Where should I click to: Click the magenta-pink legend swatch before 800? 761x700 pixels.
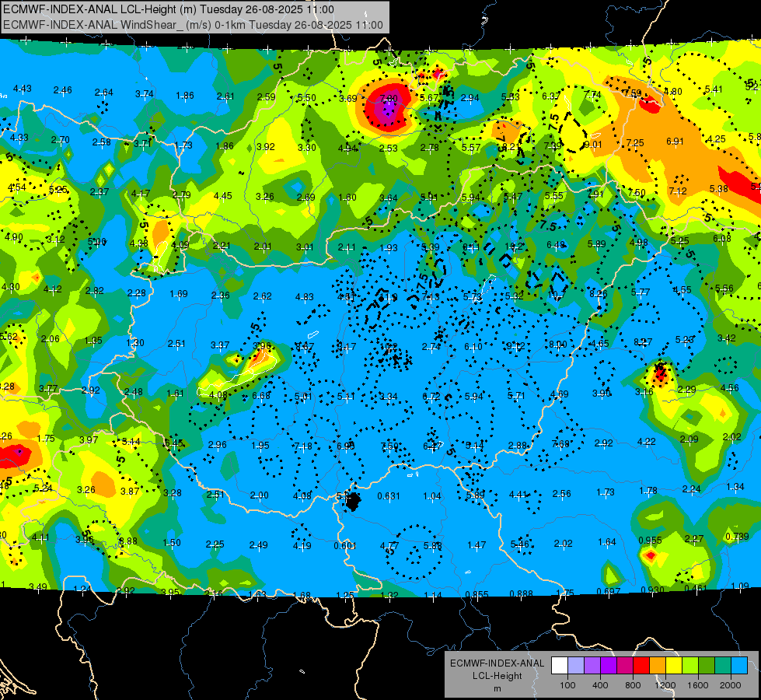pyautogui.click(x=625, y=666)
